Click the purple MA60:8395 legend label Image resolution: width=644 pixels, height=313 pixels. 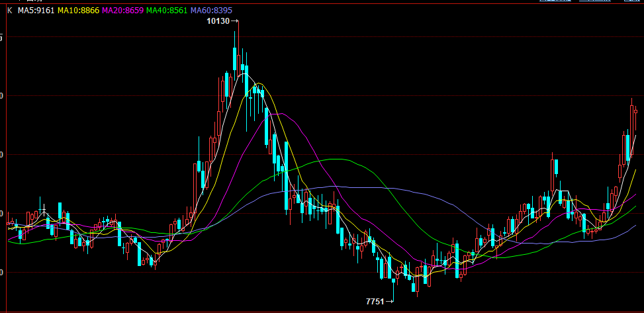211,11
